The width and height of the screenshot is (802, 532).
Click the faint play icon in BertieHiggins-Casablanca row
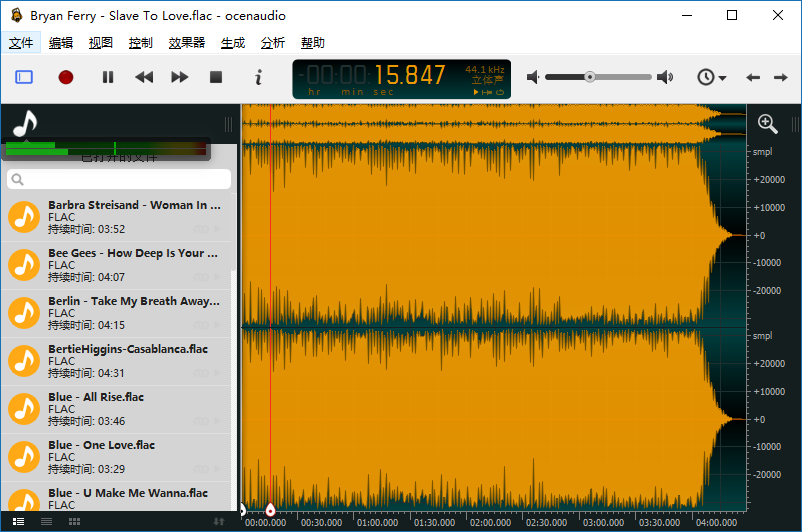pyautogui.click(x=217, y=373)
